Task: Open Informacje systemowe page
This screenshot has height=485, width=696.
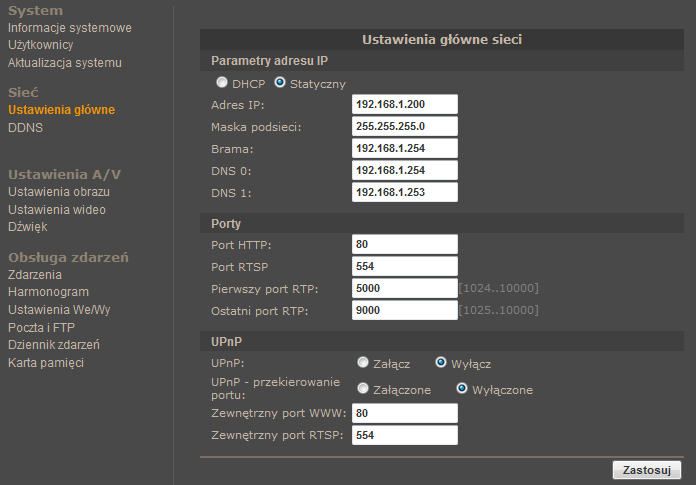Action: 70,28
